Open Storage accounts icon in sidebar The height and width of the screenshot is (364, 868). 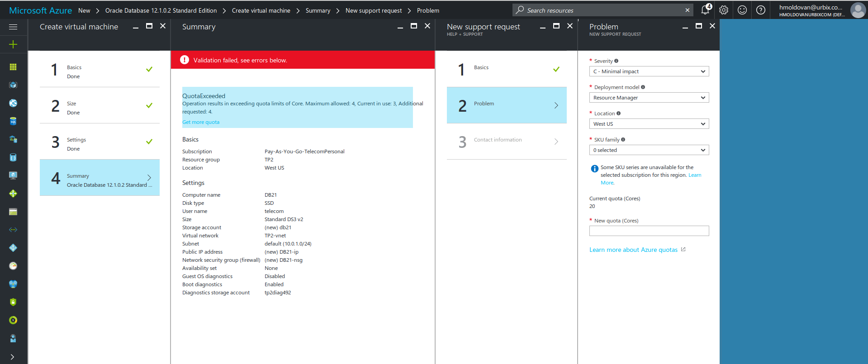(13, 212)
